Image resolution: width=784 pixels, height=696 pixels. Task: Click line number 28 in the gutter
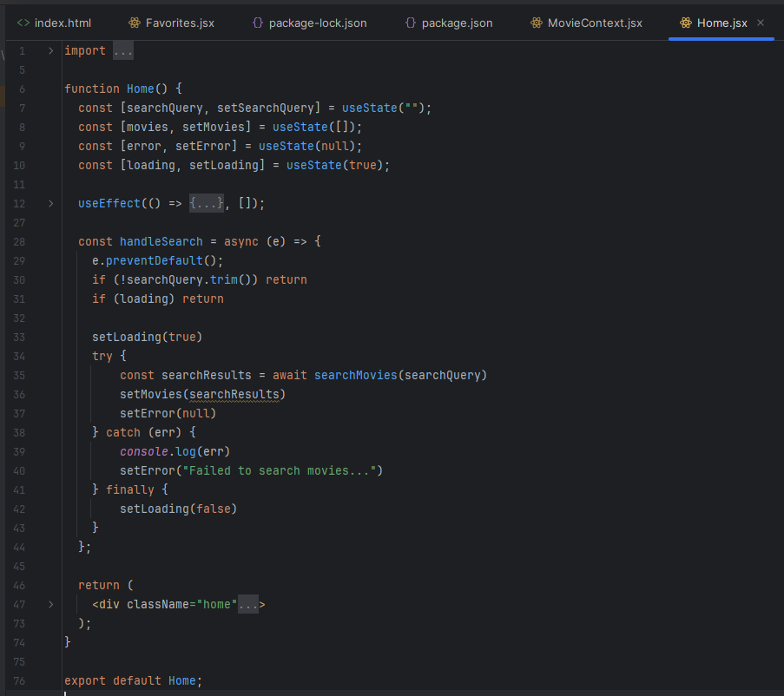21,241
